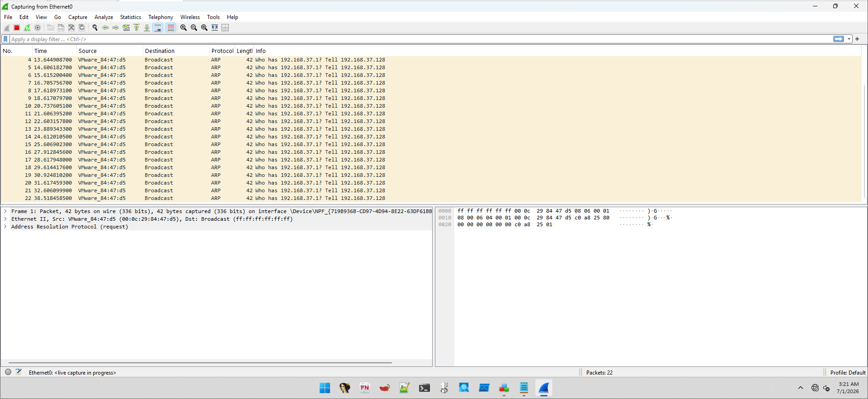868x399 pixels.
Task: Expand the Ethernet II details row
Action: [x=5, y=219]
